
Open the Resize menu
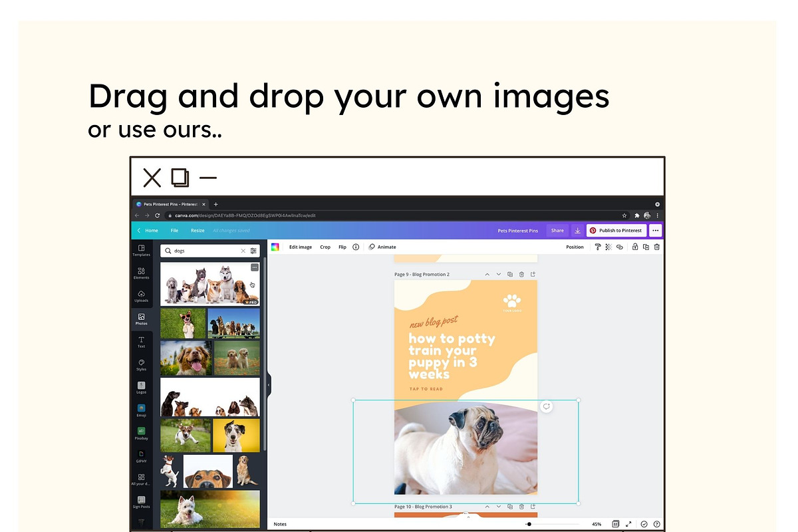pos(198,230)
